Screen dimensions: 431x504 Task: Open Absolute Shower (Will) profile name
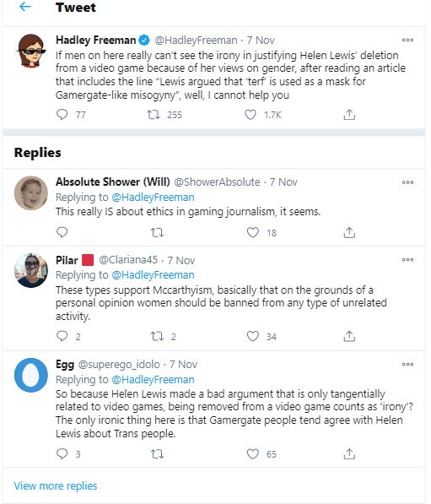click(113, 182)
